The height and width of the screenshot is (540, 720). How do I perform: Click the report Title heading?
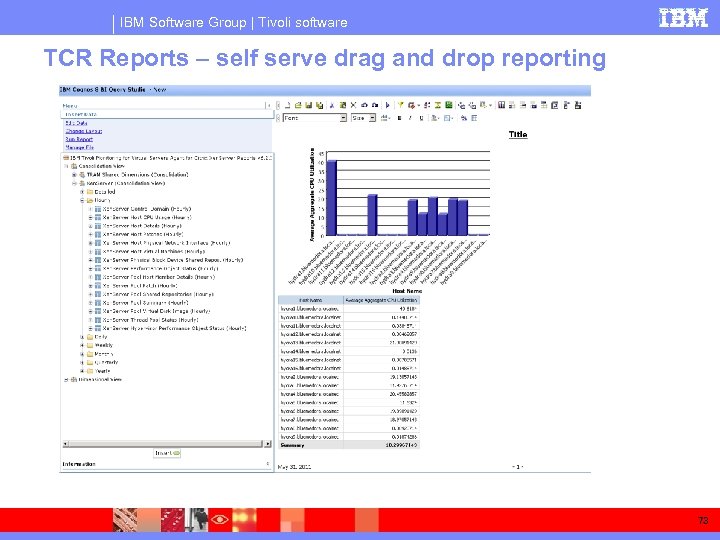(518, 134)
